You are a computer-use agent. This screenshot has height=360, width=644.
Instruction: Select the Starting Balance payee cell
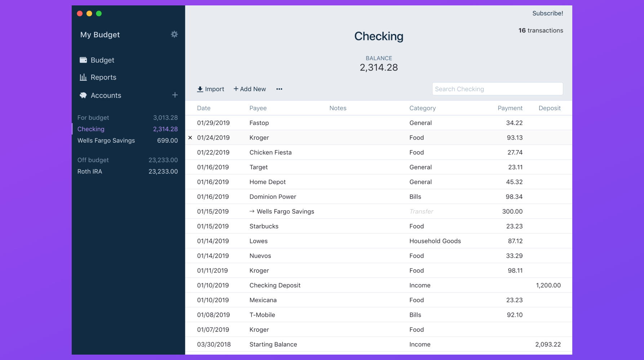273,344
